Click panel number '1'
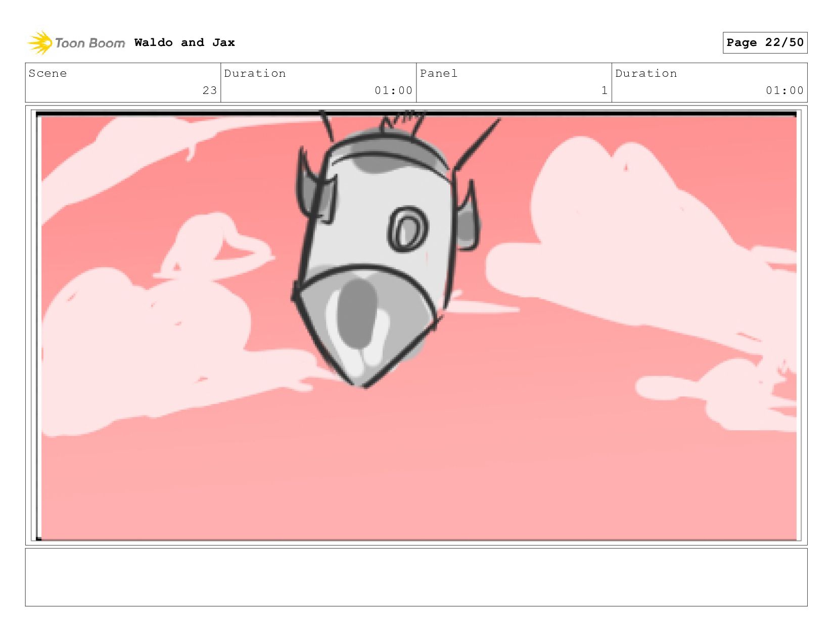Viewport: 834px width, 644px height. [x=604, y=90]
